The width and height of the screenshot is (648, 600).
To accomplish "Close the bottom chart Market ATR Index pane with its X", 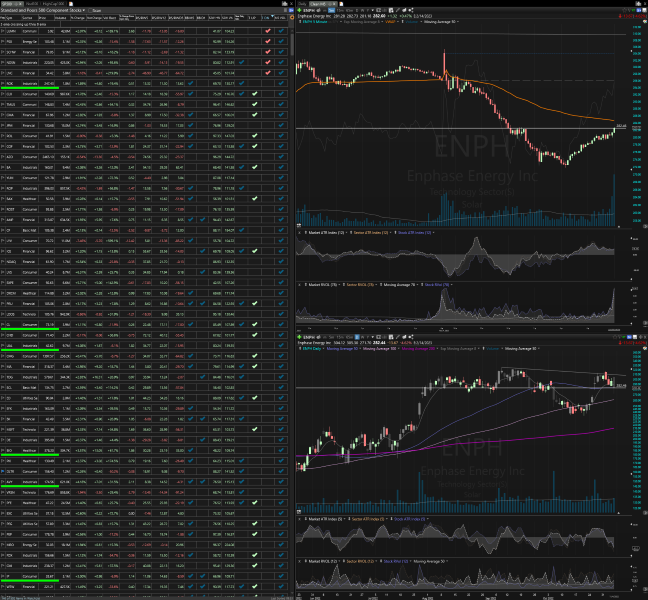I will pos(299,519).
